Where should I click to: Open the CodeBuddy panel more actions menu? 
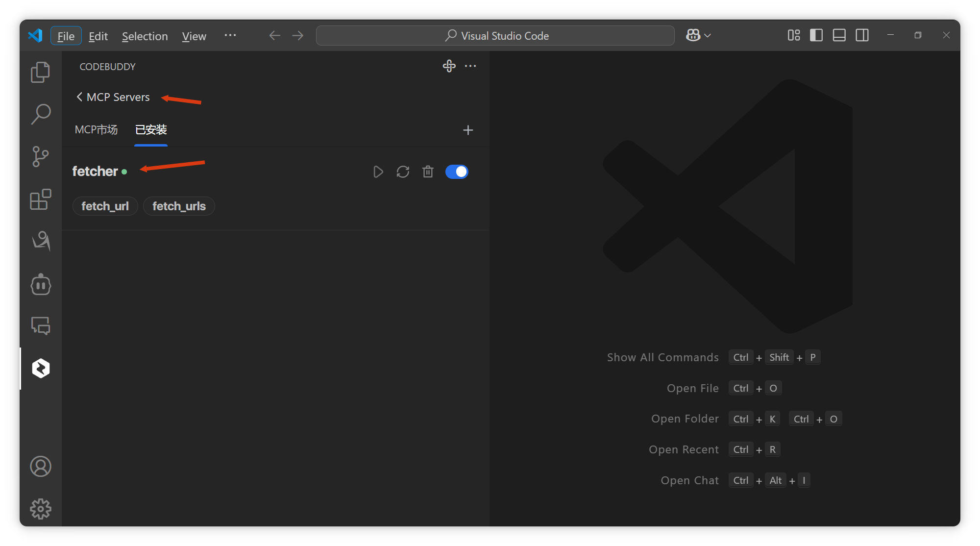tap(470, 66)
